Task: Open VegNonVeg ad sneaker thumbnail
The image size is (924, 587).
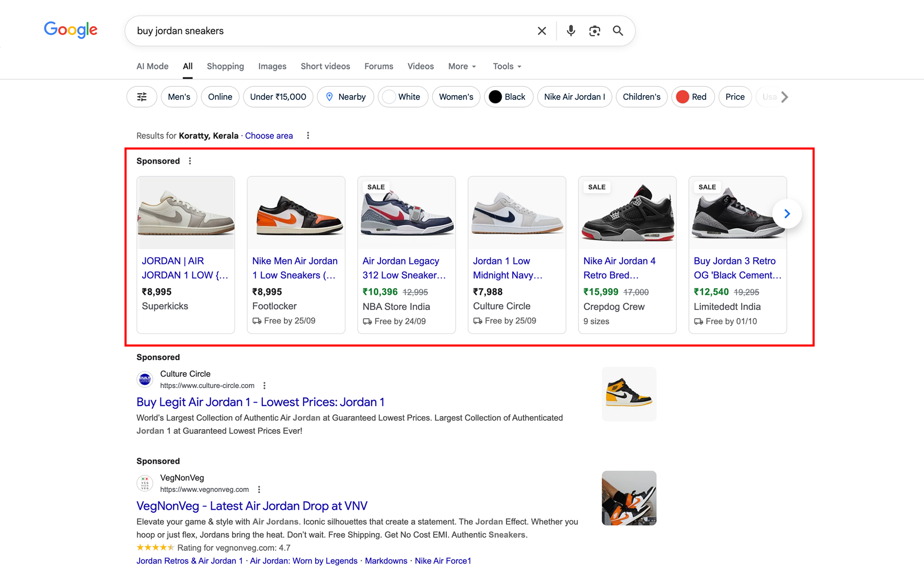Action: 629,498
